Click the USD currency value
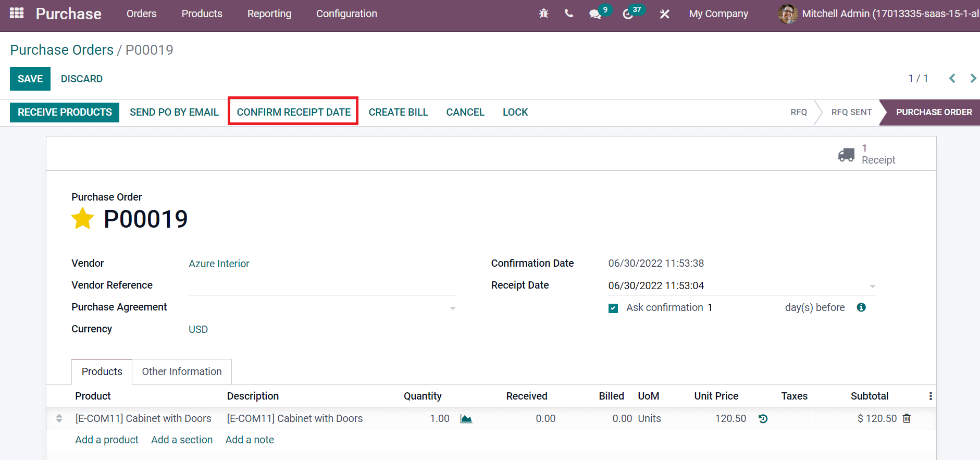 [198, 329]
